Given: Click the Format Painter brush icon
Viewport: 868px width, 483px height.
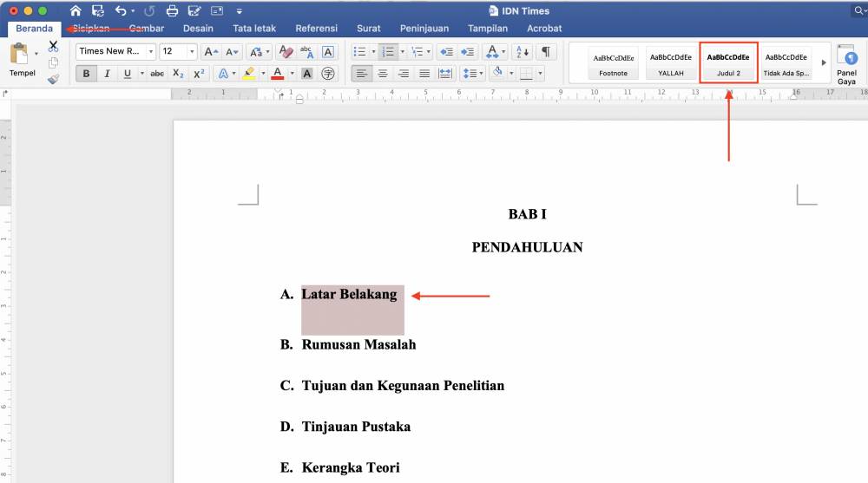Looking at the screenshot, I should 53,79.
